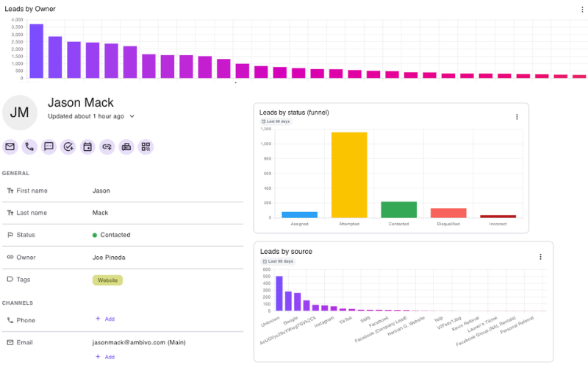Add another email via the Add link

click(x=105, y=357)
